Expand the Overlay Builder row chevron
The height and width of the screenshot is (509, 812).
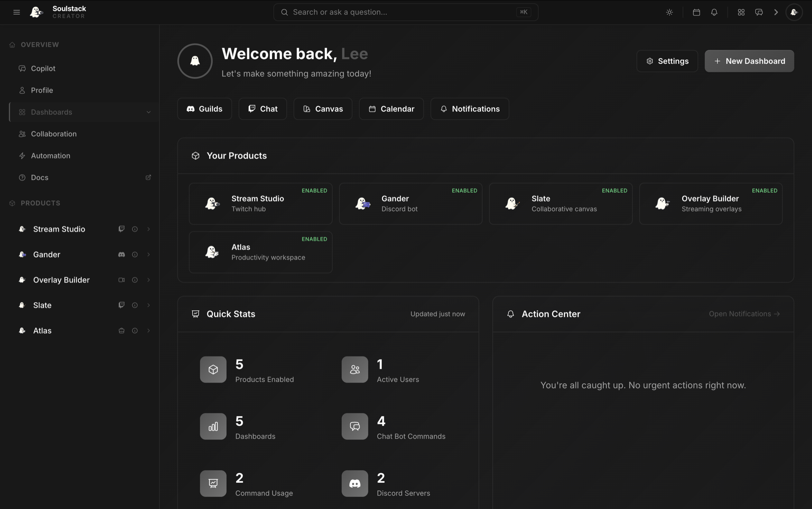click(x=148, y=280)
